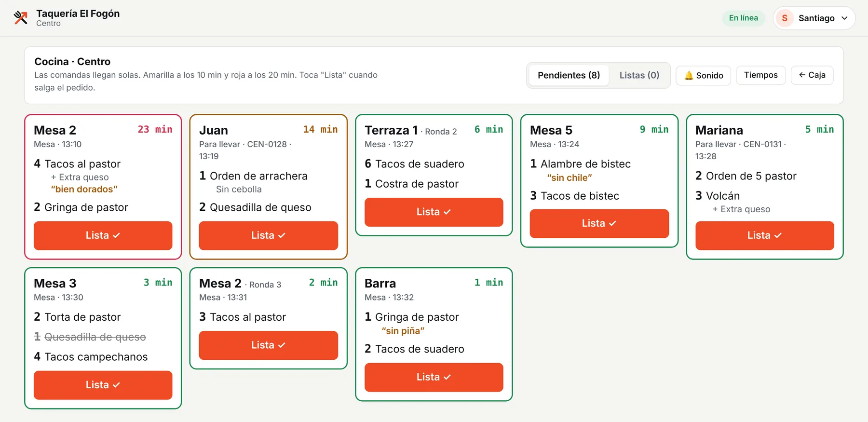Click the Mariana order title

[719, 130]
